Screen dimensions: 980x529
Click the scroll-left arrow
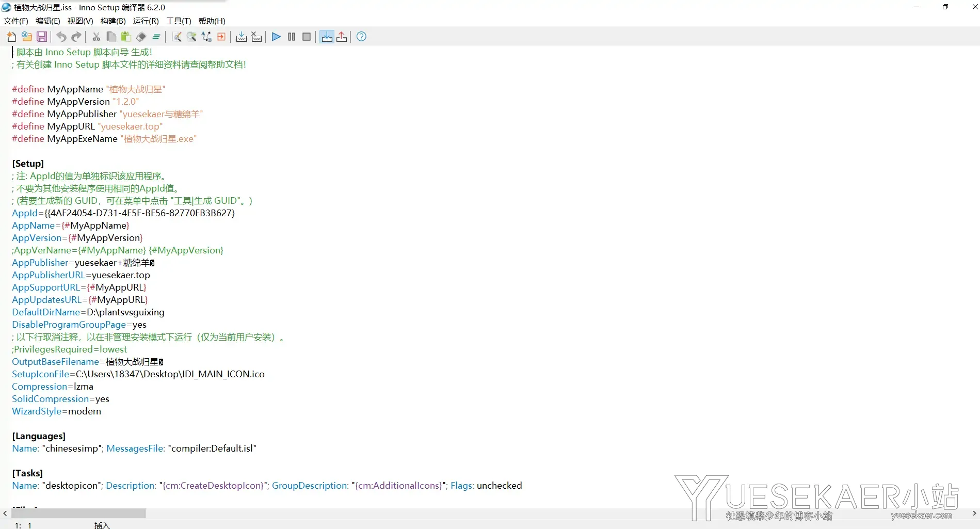(5, 514)
